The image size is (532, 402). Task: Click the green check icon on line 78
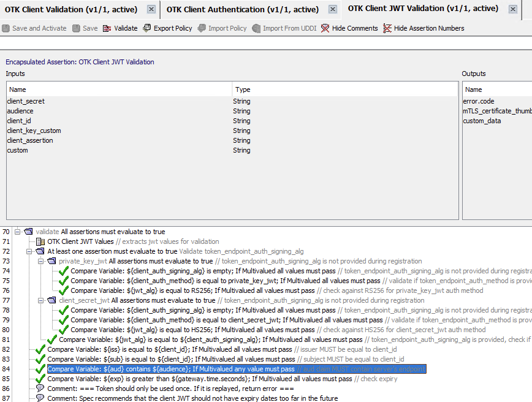64,310
